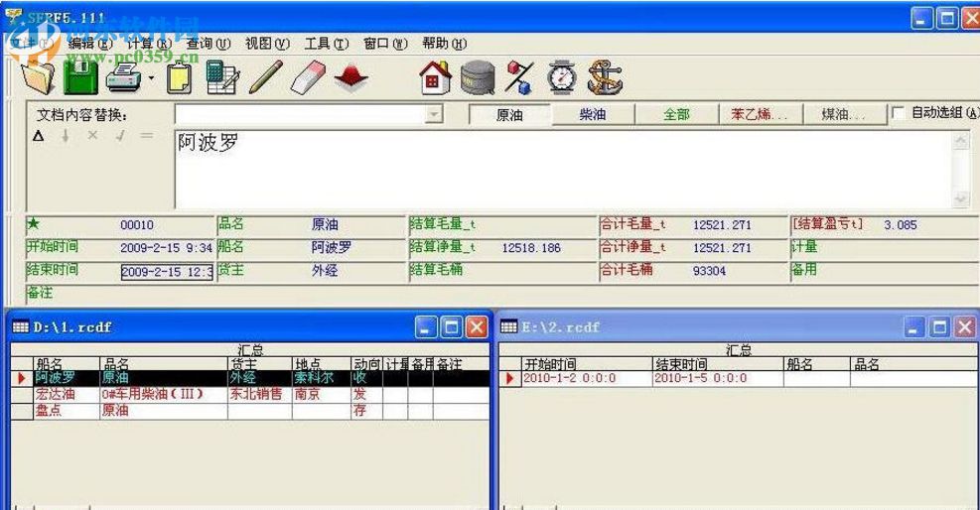Select the 宏达油 row in the D:\1.rcdf table
980x510 pixels.
(x=250, y=395)
